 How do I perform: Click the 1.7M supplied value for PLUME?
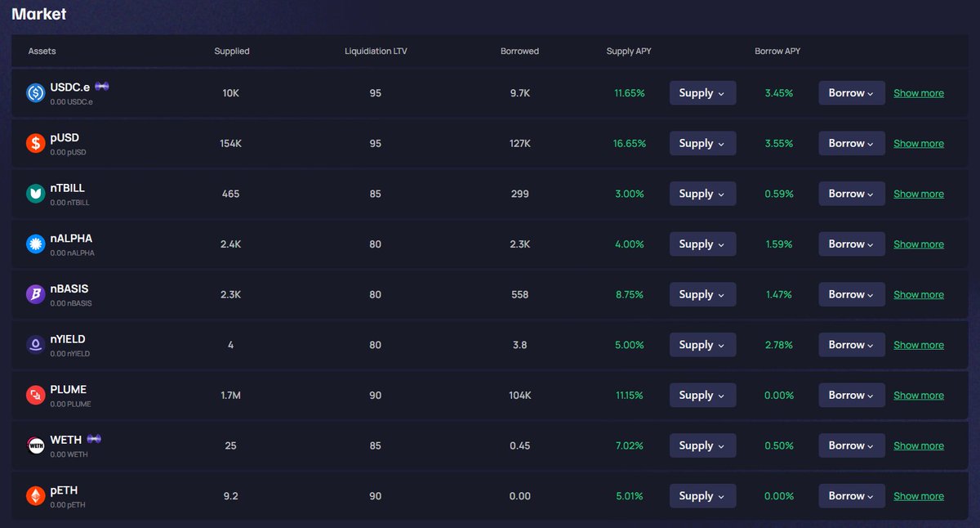pyautogui.click(x=231, y=396)
